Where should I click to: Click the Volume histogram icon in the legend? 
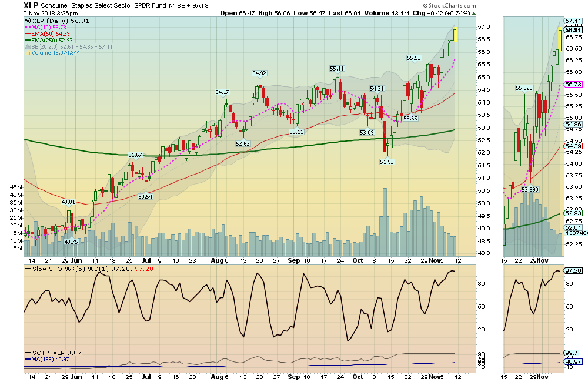28,53
